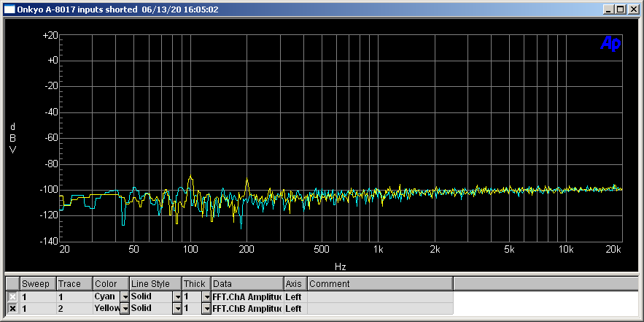
Task: Click the Data column header
Action: [x=248, y=284]
